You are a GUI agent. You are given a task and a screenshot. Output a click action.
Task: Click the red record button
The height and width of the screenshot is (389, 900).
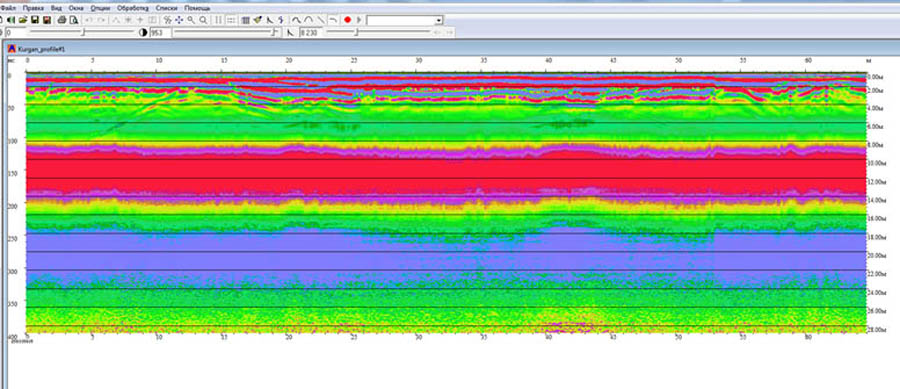(x=347, y=20)
